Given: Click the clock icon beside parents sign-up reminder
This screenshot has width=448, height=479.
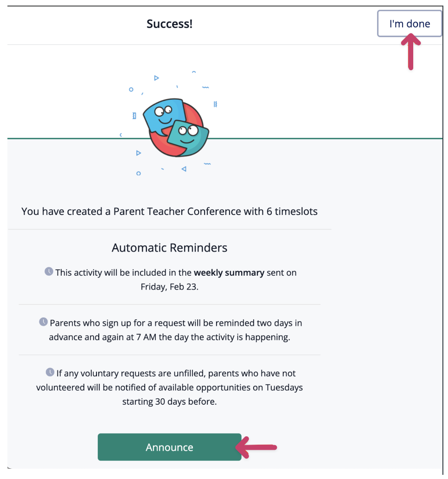Looking at the screenshot, I should (x=43, y=322).
